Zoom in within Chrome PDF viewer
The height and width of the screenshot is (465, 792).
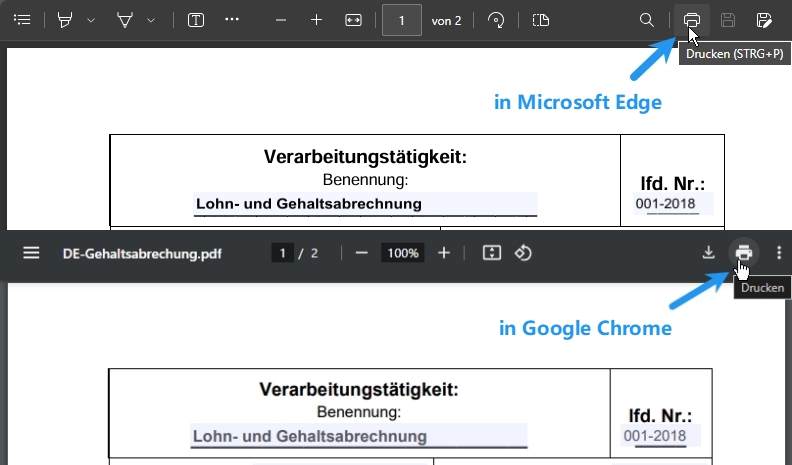[x=443, y=253]
